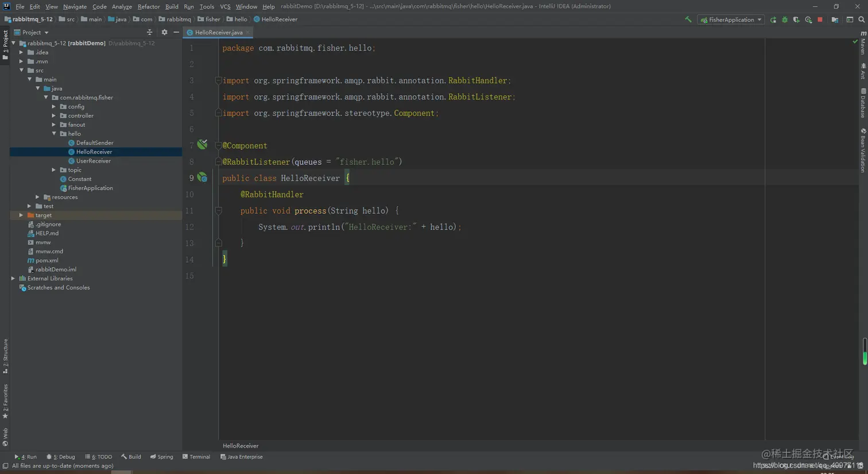
Task: Click the gutter icon beside line 9
Action: (x=202, y=178)
